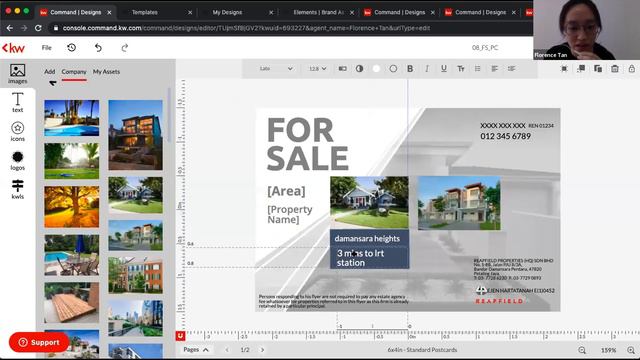Open the font family dropdown
The height and width of the screenshot is (360, 640).
point(276,69)
